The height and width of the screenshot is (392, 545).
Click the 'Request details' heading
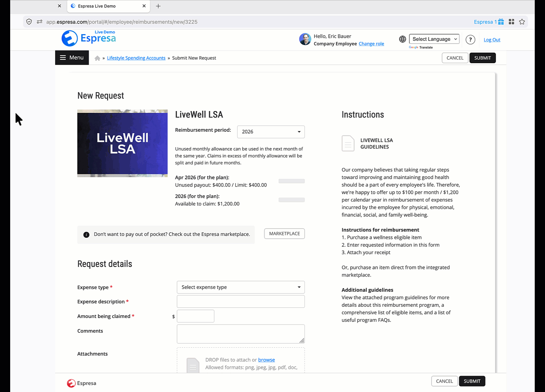[x=105, y=264]
